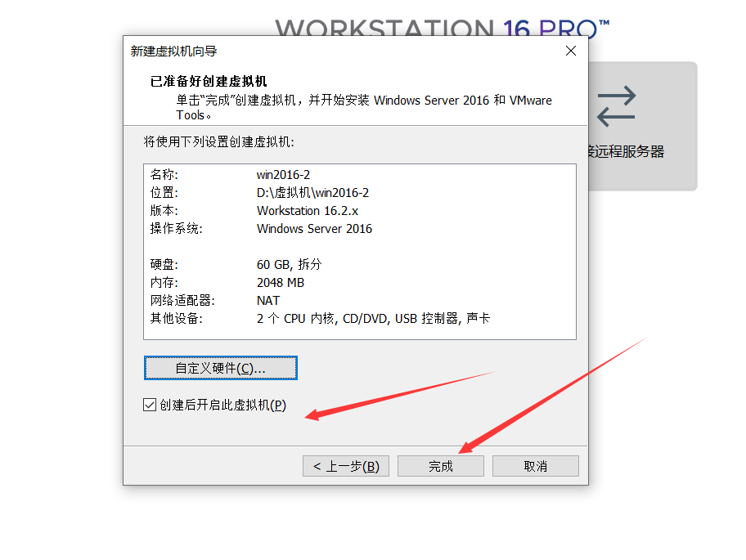Image resolution: width=746 pixels, height=560 pixels.
Task: Click the 新建虚拟机向导 title bar text
Action: [x=173, y=52]
